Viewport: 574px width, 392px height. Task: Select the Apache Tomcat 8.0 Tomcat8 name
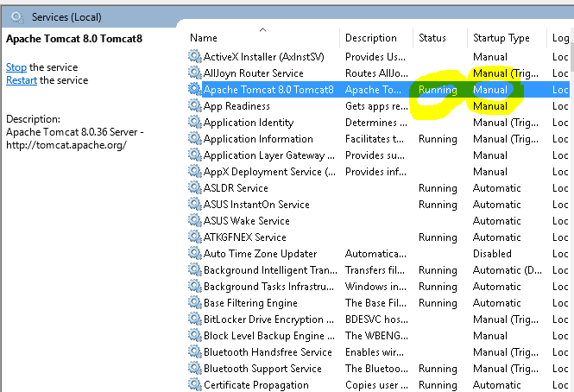[268, 90]
